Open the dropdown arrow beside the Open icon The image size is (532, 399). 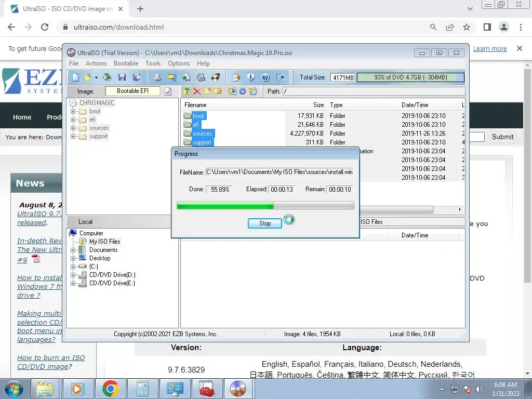pyautogui.click(x=96, y=78)
